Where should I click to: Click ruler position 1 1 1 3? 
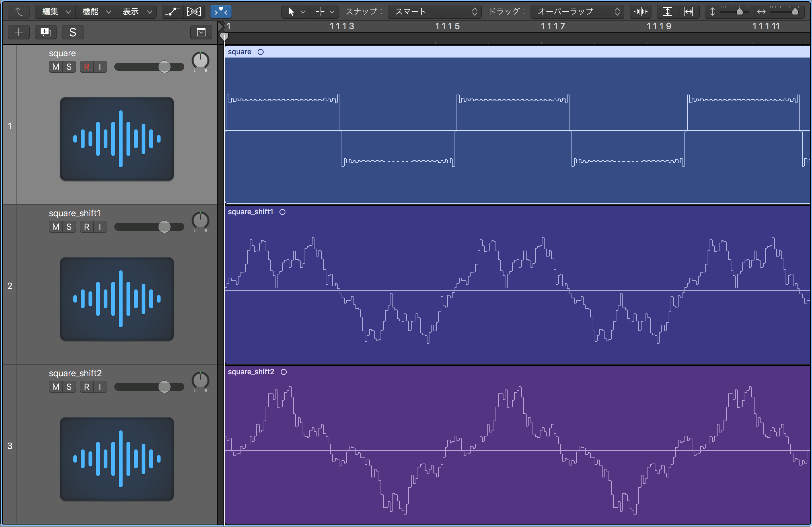click(342, 26)
